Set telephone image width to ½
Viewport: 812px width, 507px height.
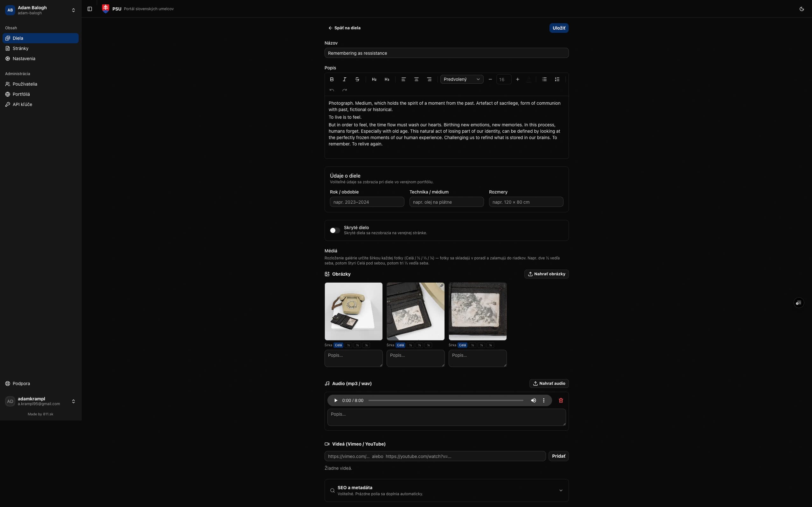pyautogui.click(x=348, y=345)
